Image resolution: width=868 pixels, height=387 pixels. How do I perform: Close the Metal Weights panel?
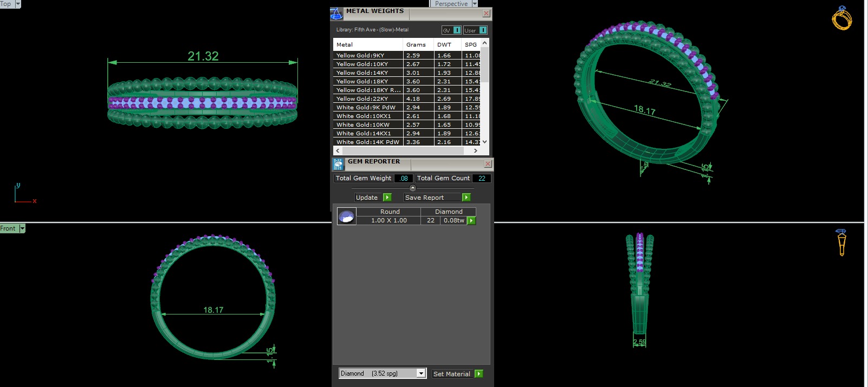click(487, 14)
